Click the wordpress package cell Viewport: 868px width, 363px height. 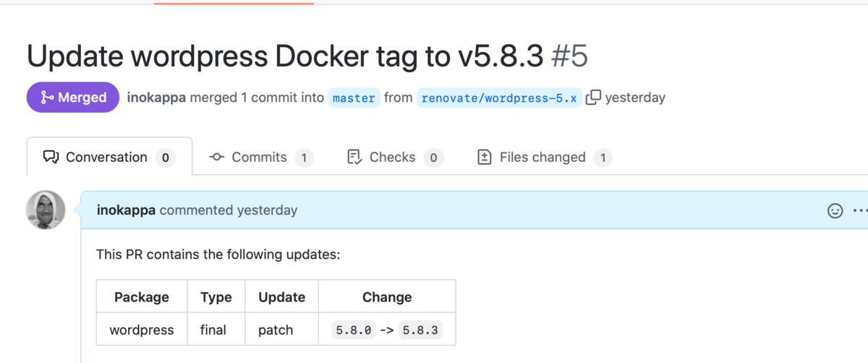click(x=142, y=330)
